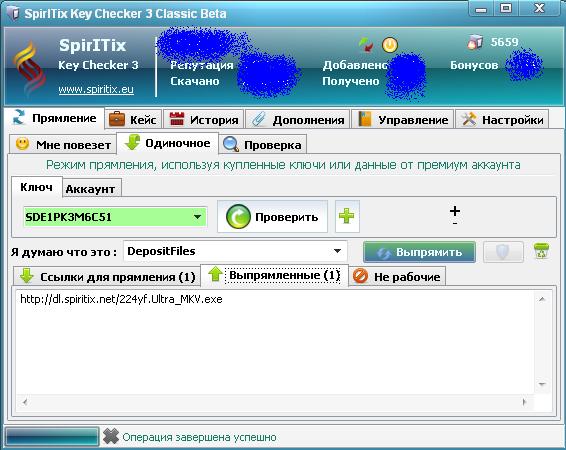Switch to the Проверка sub-tab
Viewport: 566px width, 450px height.
[x=263, y=145]
